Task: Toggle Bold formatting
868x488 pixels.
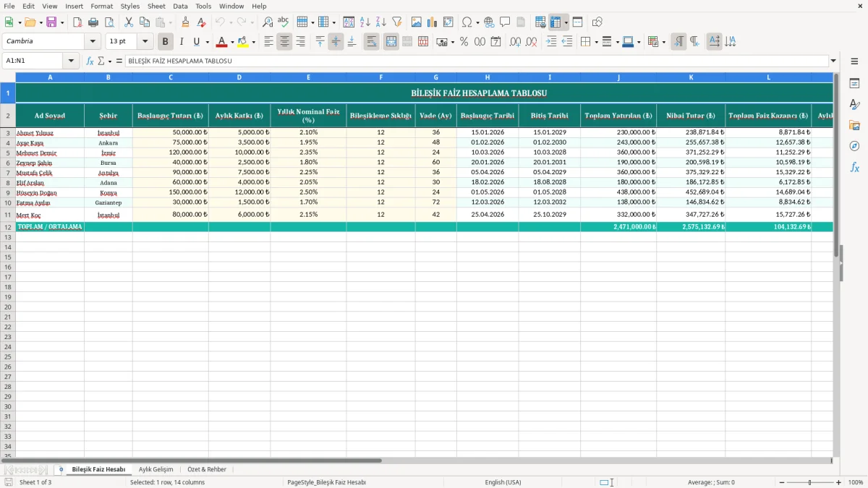Action: coord(166,42)
